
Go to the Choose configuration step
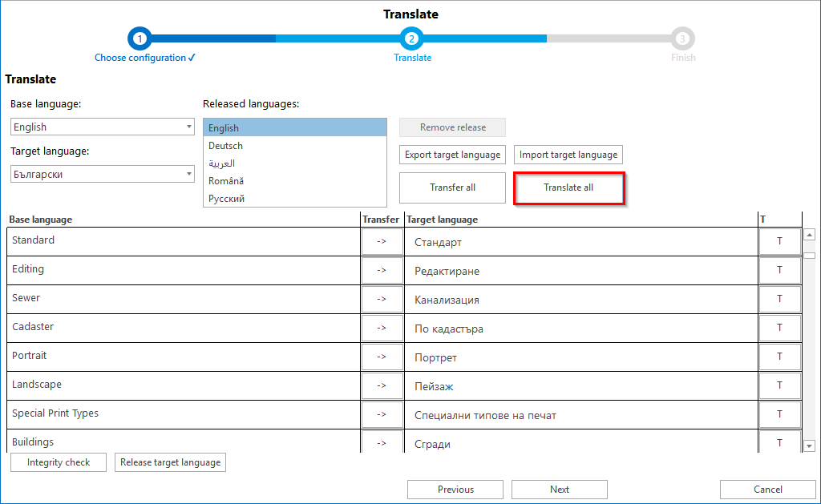click(x=140, y=38)
